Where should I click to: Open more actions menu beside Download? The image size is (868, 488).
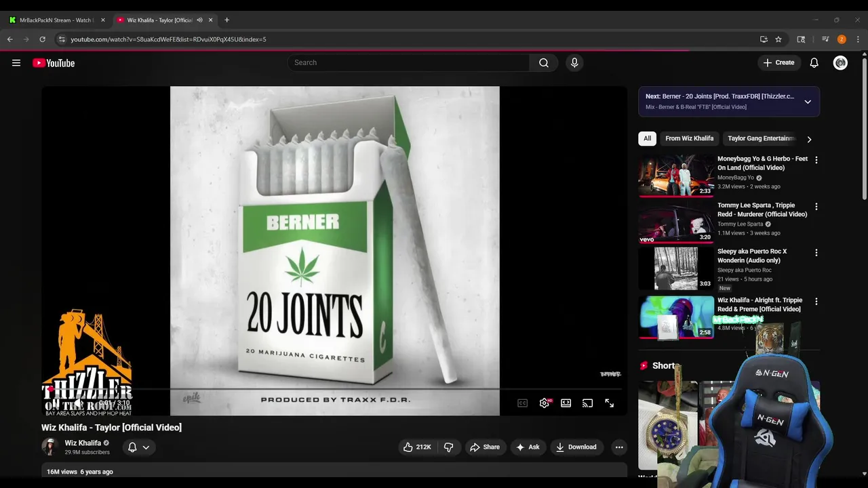tap(618, 447)
